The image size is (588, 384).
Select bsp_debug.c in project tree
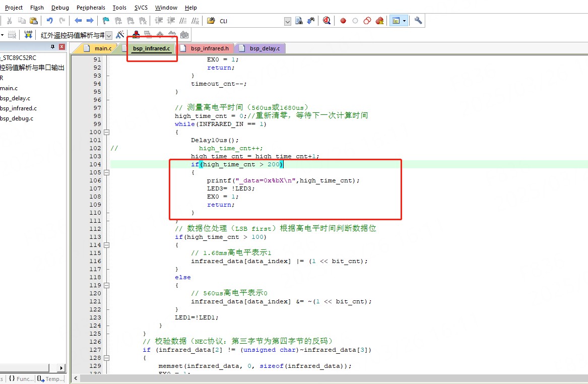[x=17, y=118]
